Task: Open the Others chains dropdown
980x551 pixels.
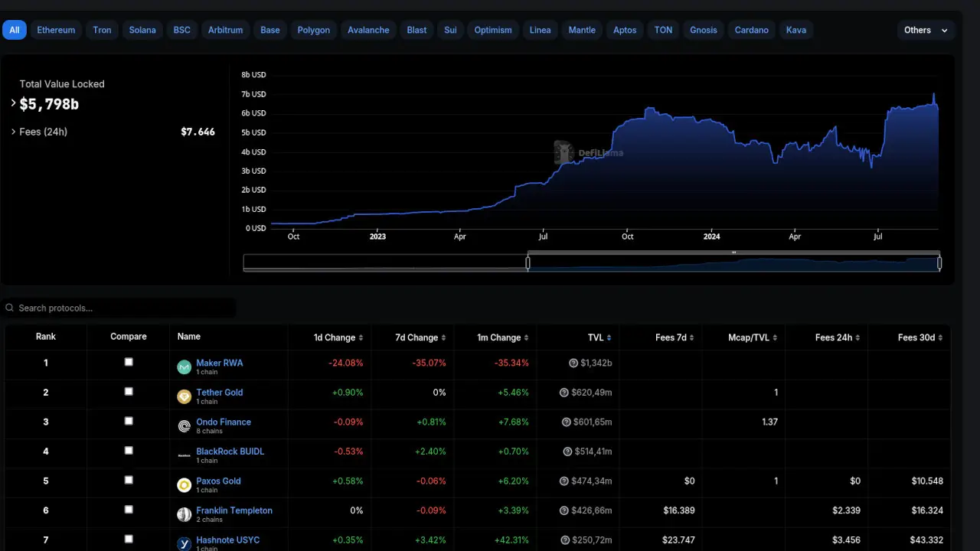Action: tap(926, 30)
